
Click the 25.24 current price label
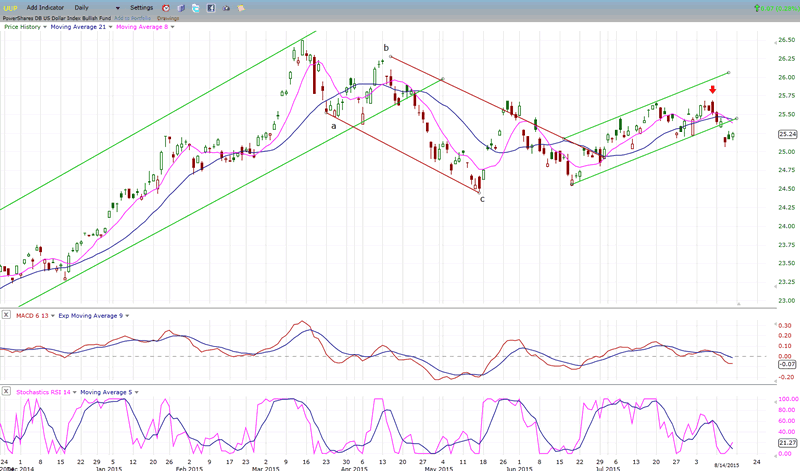click(786, 134)
